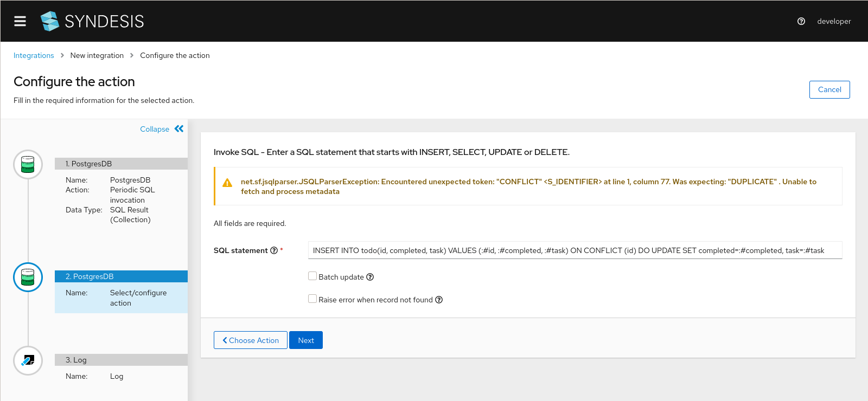
Task: Click the Syndesis logo
Action: pyautogui.click(x=92, y=21)
